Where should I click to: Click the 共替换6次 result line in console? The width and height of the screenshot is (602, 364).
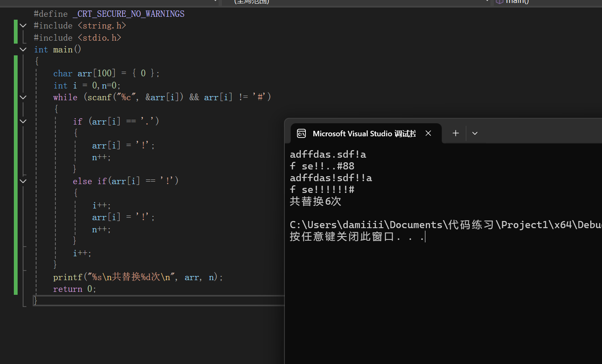315,202
